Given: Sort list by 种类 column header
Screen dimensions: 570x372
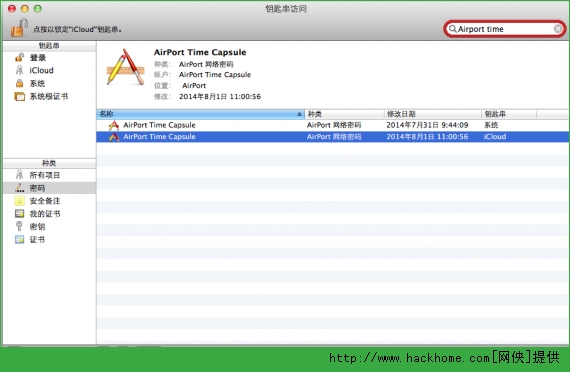Looking at the screenshot, I should click(x=344, y=114).
